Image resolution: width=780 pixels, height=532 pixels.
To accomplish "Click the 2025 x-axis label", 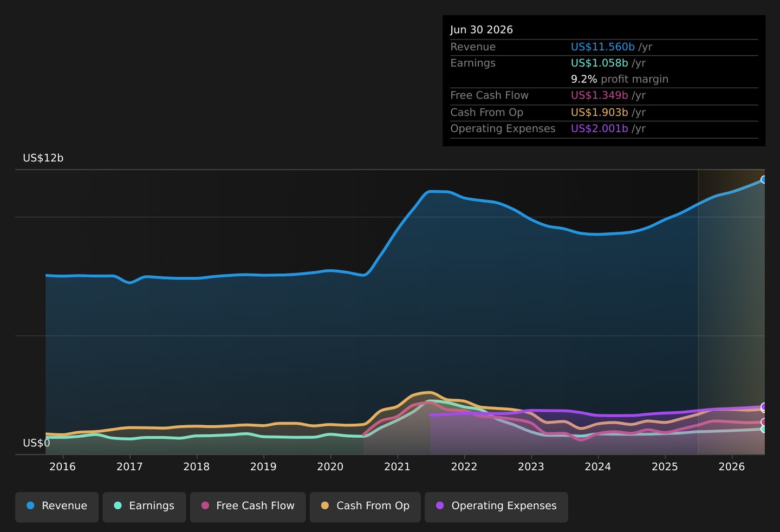I will (x=665, y=467).
